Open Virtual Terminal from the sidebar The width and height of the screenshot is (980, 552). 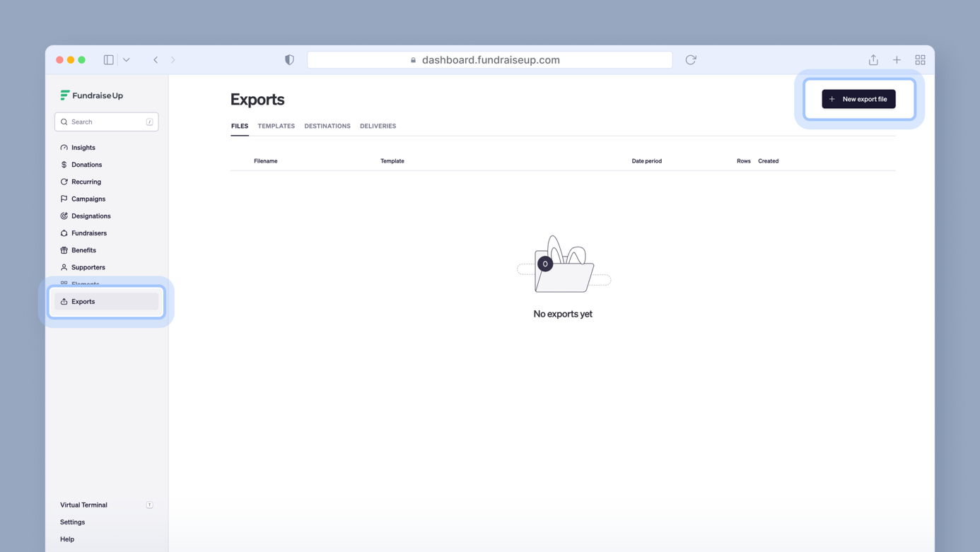click(83, 505)
